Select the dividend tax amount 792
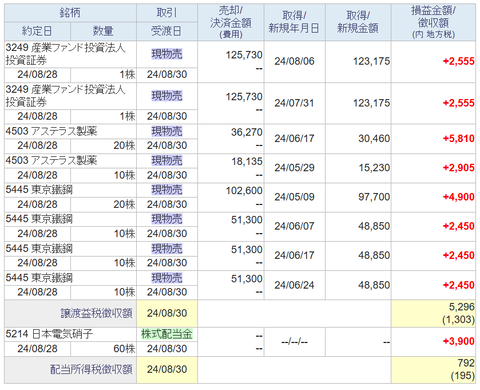The height and width of the screenshot is (390, 480). pos(466,363)
